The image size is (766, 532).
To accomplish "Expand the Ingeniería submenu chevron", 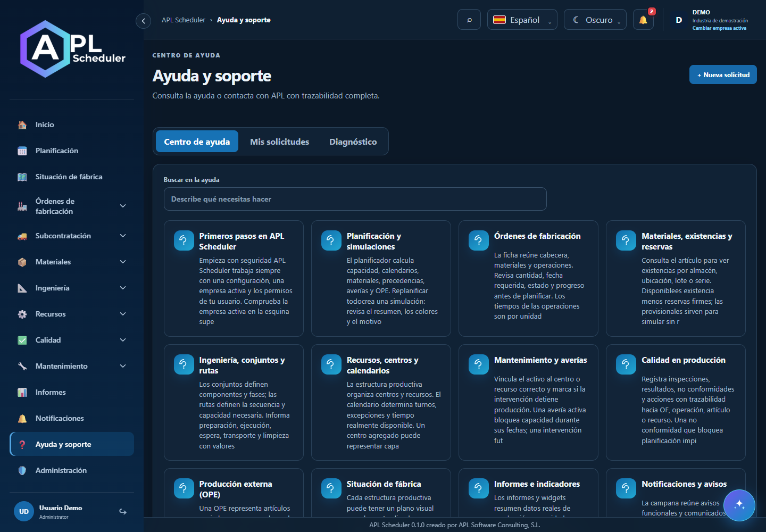I will tap(123, 288).
